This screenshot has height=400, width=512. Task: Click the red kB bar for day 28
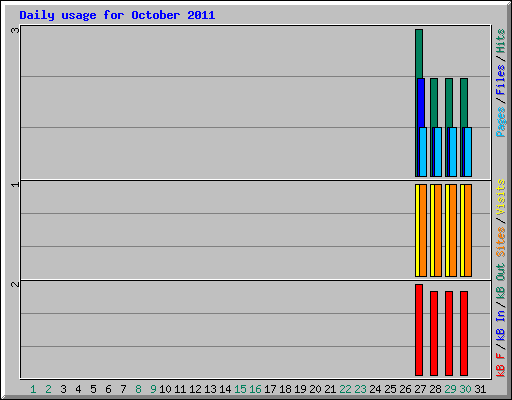(x=434, y=333)
